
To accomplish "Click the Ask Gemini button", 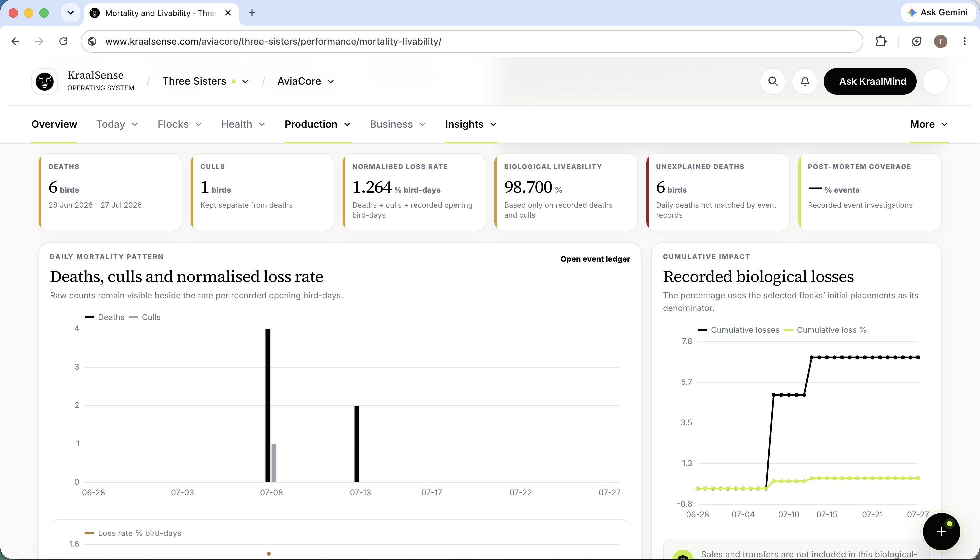I will point(938,12).
